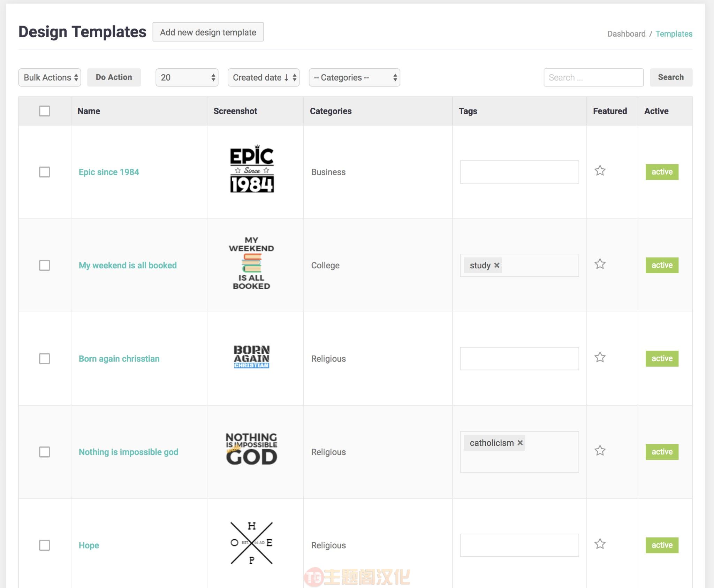The image size is (714, 588).
Task: Remove the study tag
Action: [497, 265]
